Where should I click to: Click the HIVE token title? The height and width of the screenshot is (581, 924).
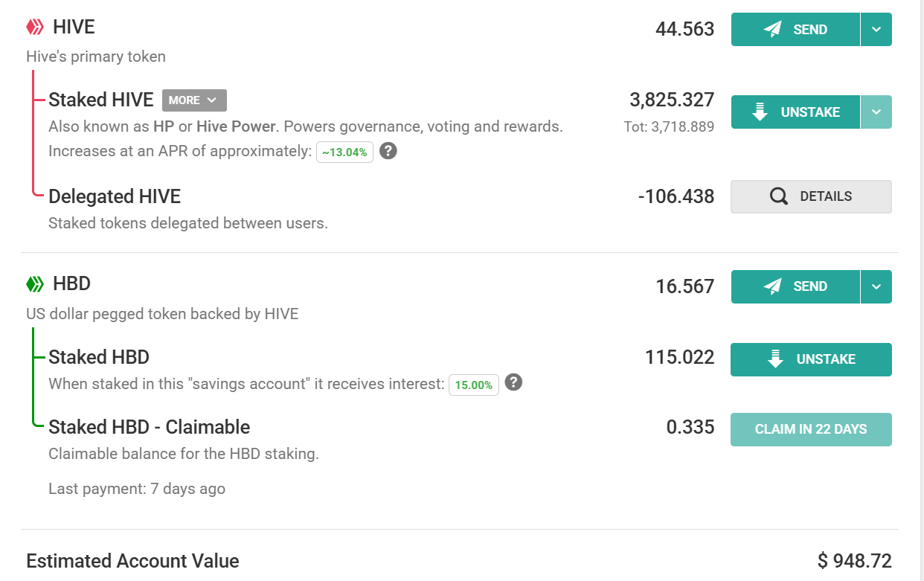coord(74,28)
